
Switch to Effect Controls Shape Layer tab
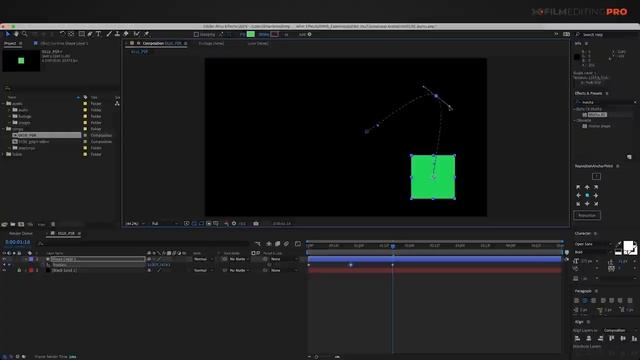point(64,43)
